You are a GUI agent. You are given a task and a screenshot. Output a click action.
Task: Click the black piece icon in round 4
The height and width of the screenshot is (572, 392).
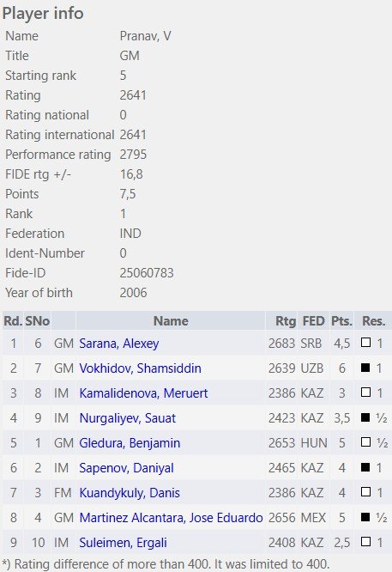tap(365, 417)
